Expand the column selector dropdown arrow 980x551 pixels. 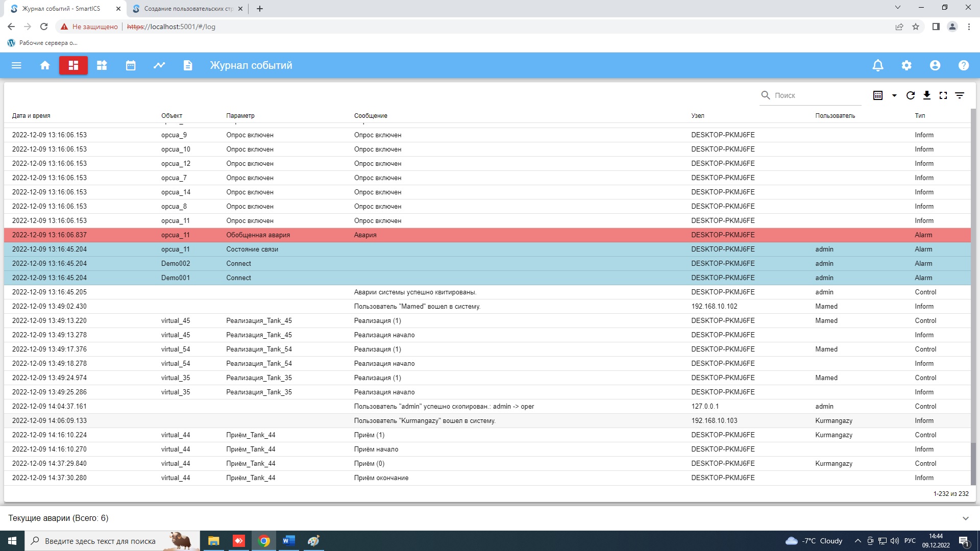(894, 95)
